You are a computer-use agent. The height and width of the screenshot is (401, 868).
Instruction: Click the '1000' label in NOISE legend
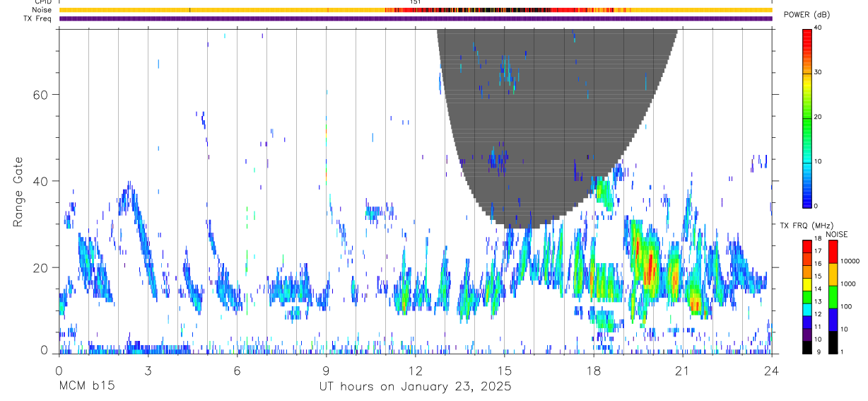point(848,284)
